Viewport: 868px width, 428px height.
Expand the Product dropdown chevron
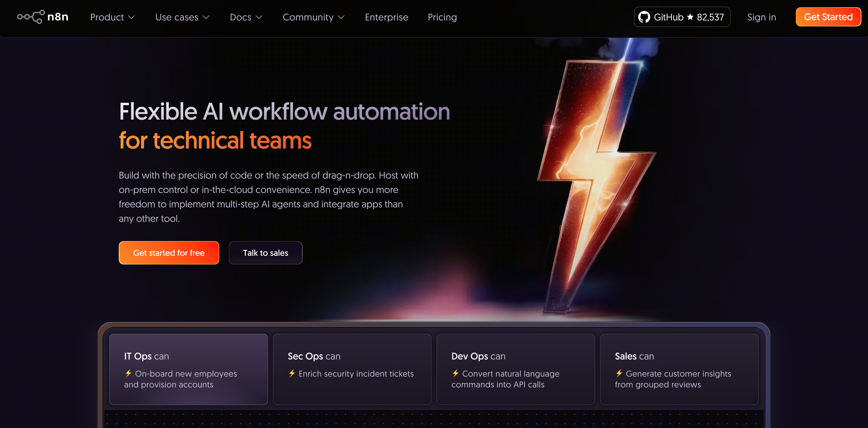click(x=132, y=17)
